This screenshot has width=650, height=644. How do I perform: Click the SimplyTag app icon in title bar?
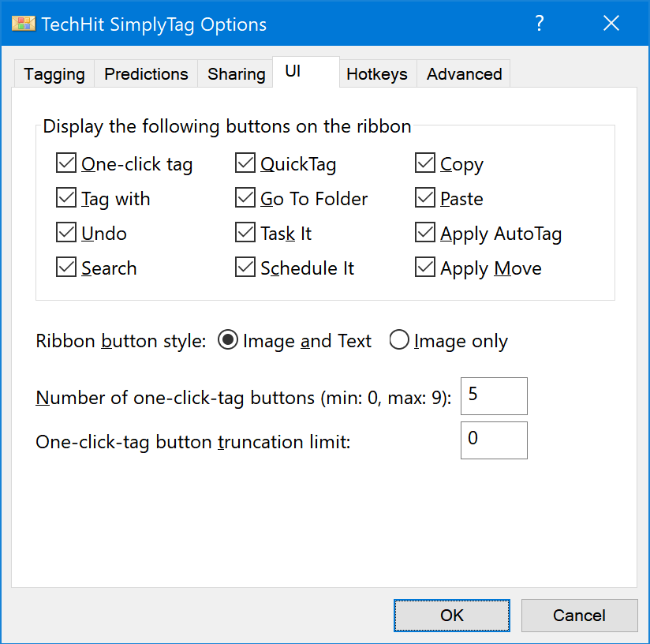click(24, 24)
